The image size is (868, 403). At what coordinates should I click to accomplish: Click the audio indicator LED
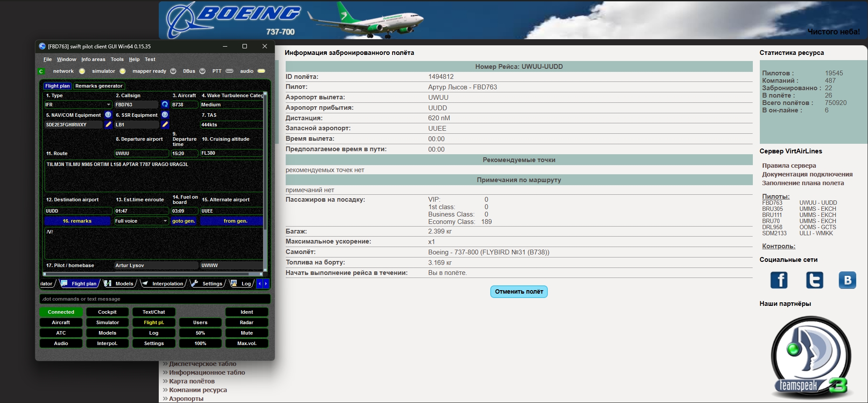click(x=261, y=71)
